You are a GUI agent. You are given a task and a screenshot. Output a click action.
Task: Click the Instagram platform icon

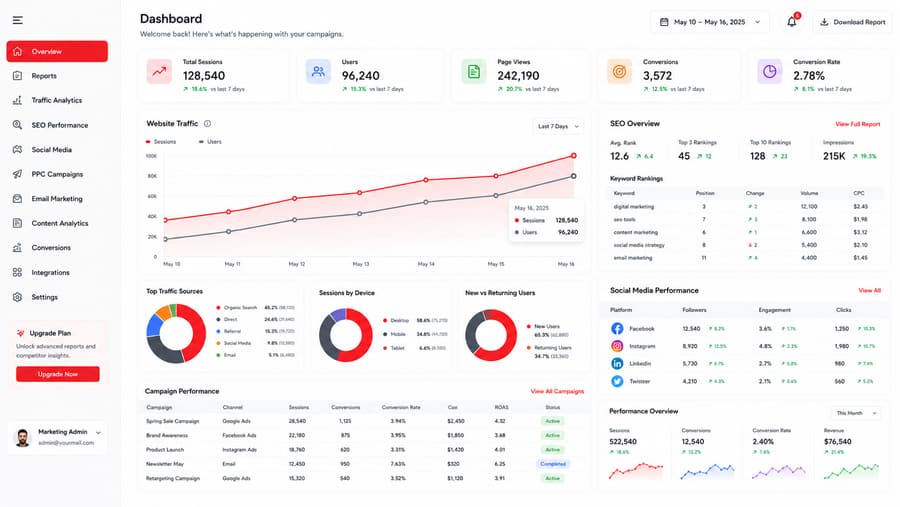tap(617, 346)
